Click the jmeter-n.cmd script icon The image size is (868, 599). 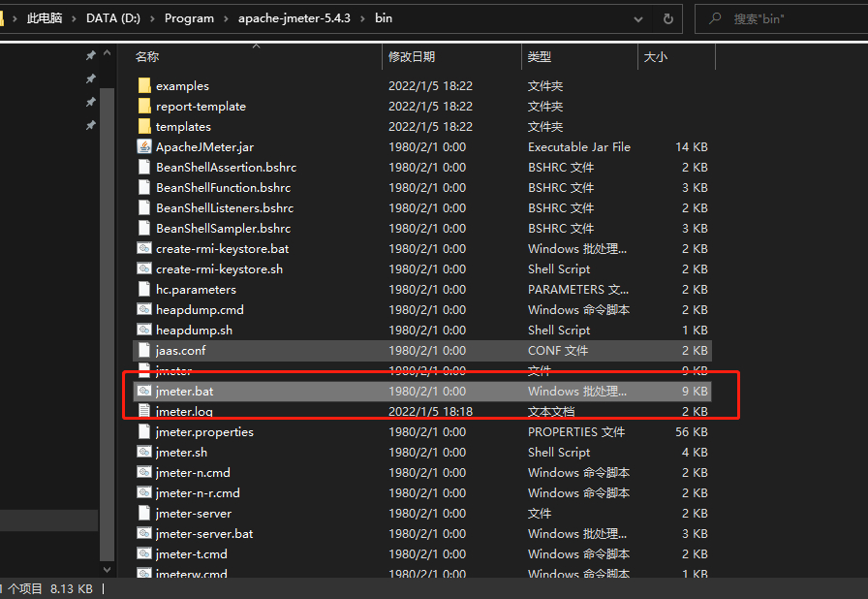point(144,472)
